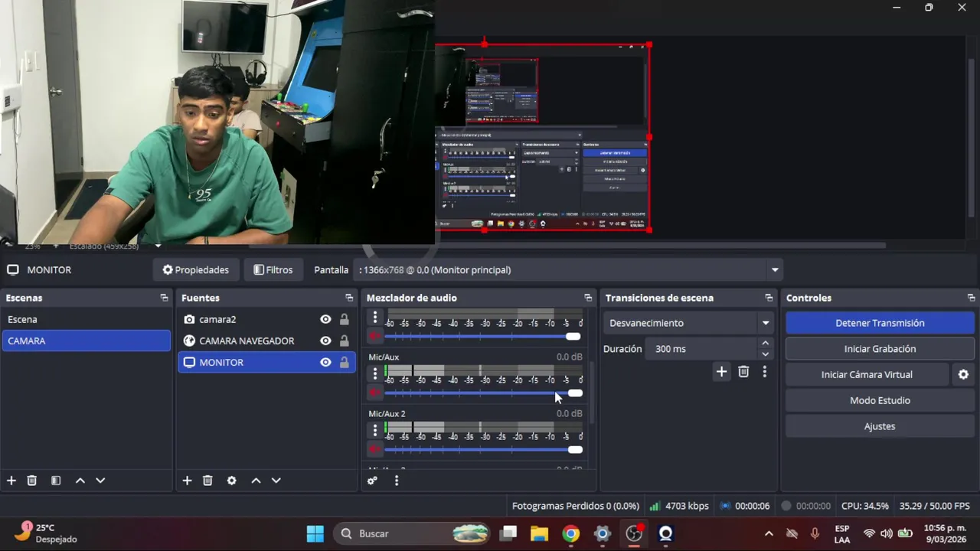The height and width of the screenshot is (551, 980).
Task: Select the CAMARA scene
Action: click(x=86, y=341)
